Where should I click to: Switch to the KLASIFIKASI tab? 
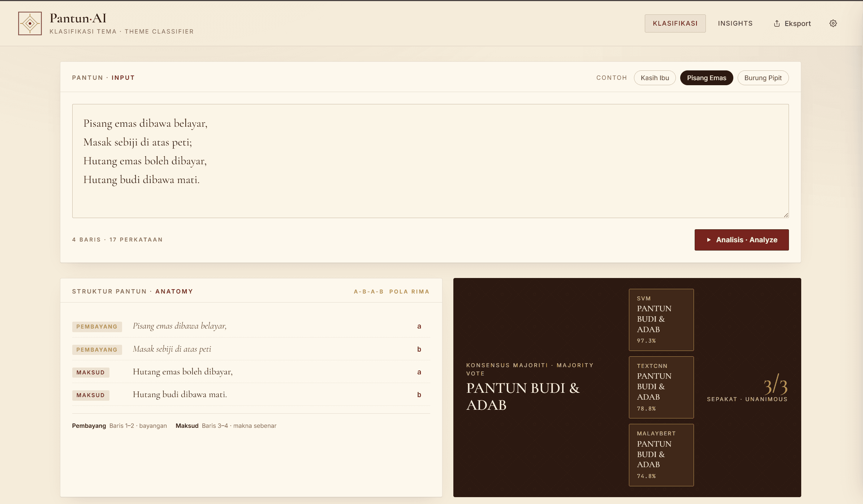pyautogui.click(x=675, y=23)
